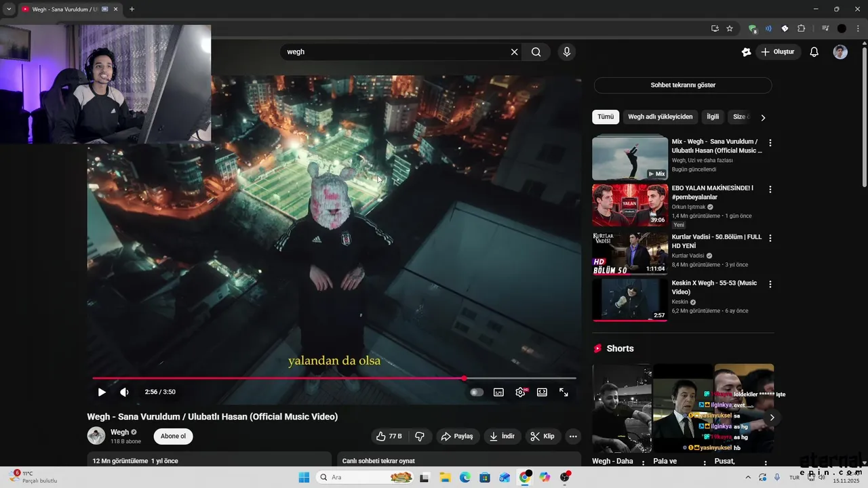Screen dimensions: 868x488
Task: Open Wegh channel name link
Action: [x=119, y=432]
